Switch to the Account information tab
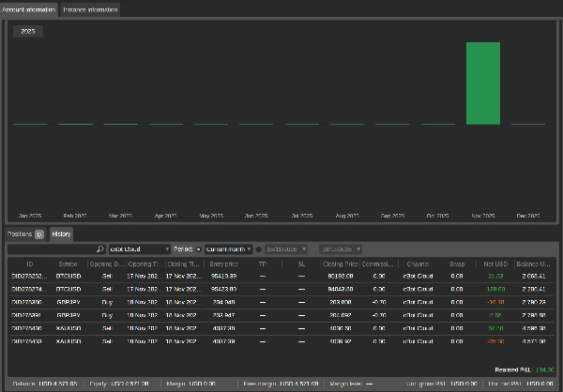Image resolution: width=563 pixels, height=392 pixels. pyautogui.click(x=29, y=9)
